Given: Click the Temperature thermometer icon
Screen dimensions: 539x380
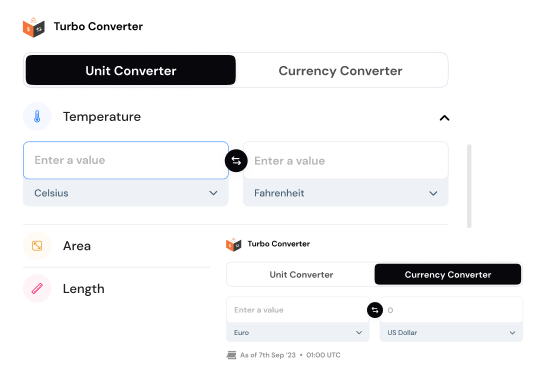Looking at the screenshot, I should (37, 117).
